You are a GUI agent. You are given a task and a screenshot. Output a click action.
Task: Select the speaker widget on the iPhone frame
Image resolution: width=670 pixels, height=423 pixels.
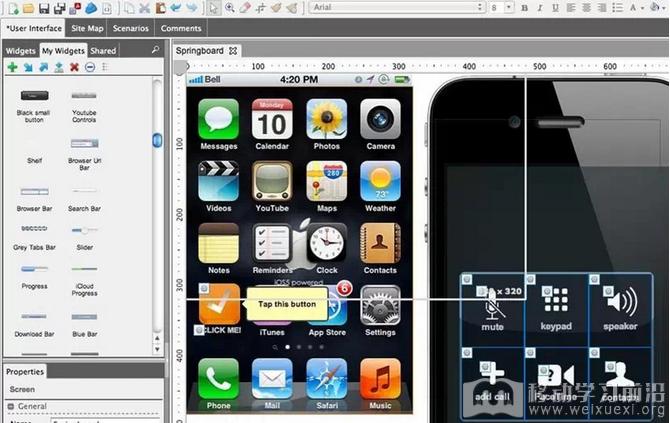620,309
